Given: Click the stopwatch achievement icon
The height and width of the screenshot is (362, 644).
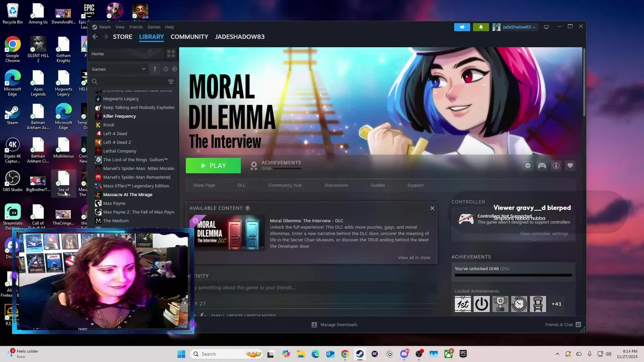Looking at the screenshot, I should [x=519, y=304].
